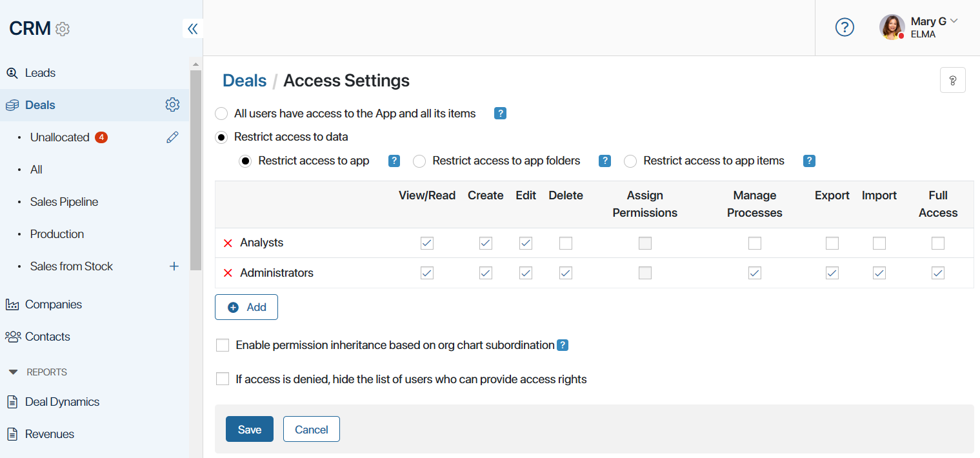Show hint for Restrict access to app items

[809, 161]
